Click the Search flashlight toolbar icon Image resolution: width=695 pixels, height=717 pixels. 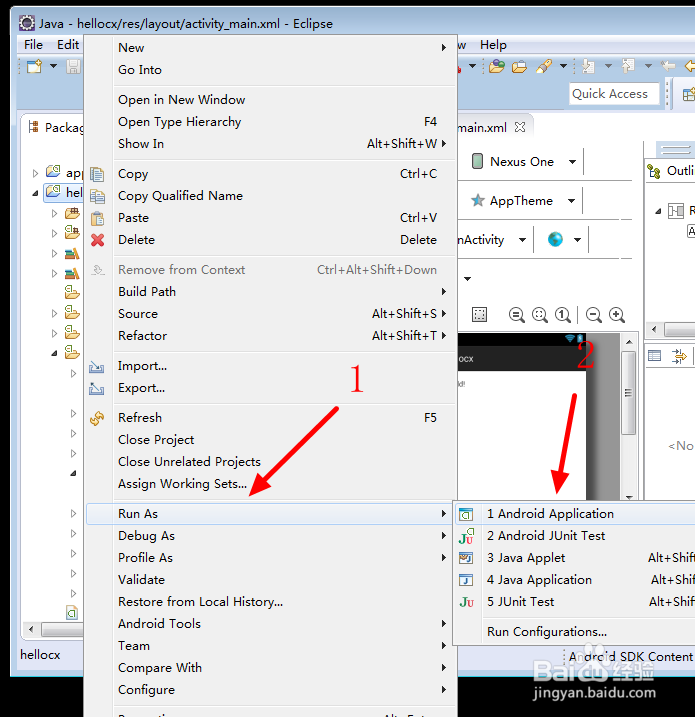coord(544,67)
